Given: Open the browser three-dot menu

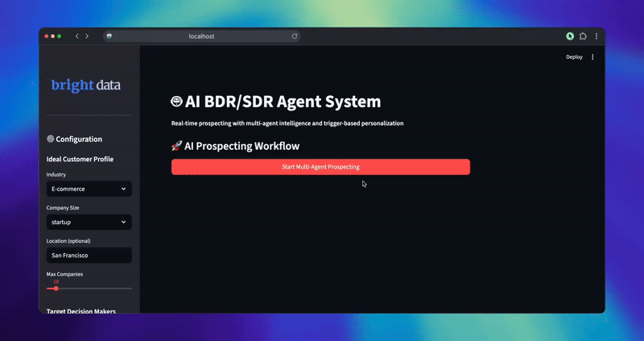Looking at the screenshot, I should [597, 36].
